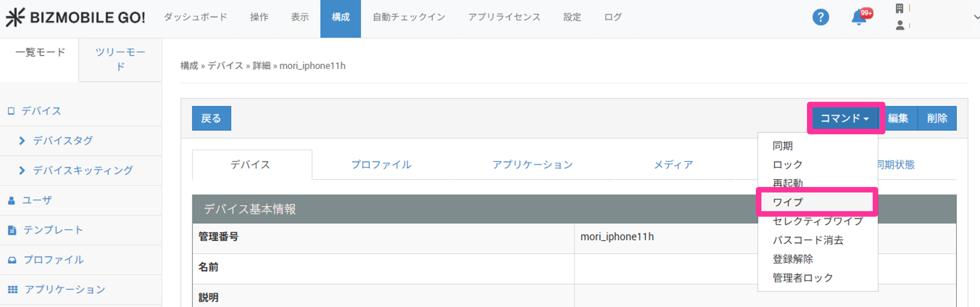
Task: Select ワイプ from the command menu
Action: (788, 202)
